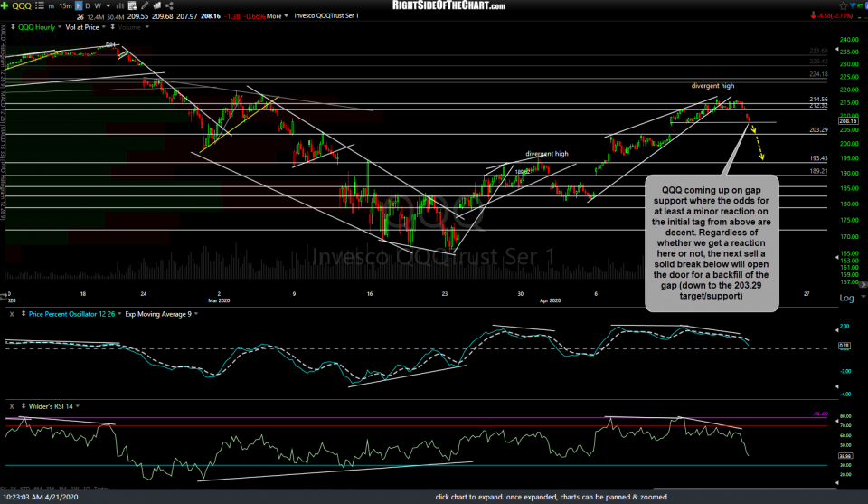The width and height of the screenshot is (868, 504).
Task: Click the move arrows beside Volume
Action: pos(113,27)
